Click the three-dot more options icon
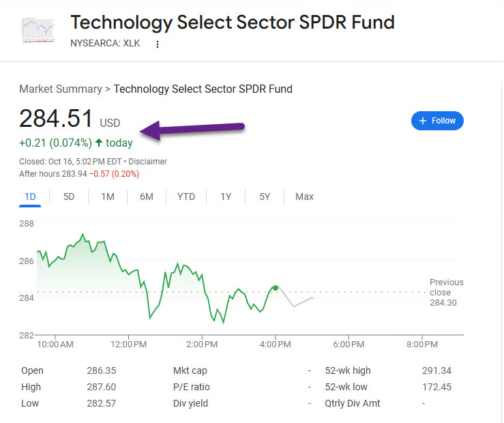 pyautogui.click(x=158, y=44)
